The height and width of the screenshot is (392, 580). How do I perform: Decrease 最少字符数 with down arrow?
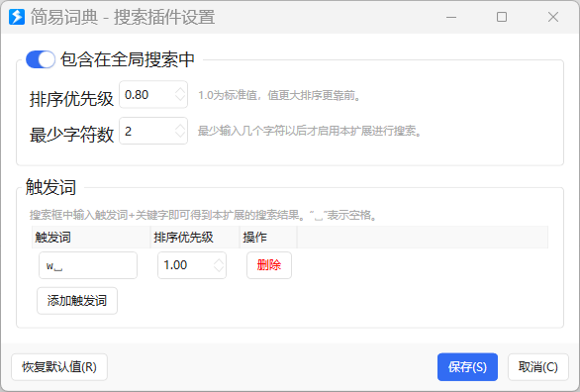pos(180,135)
